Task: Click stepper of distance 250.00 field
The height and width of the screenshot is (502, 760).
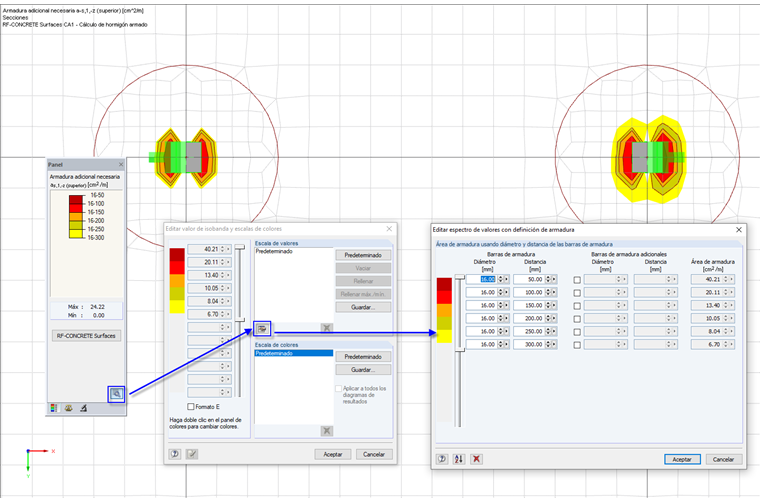Action: [548, 331]
